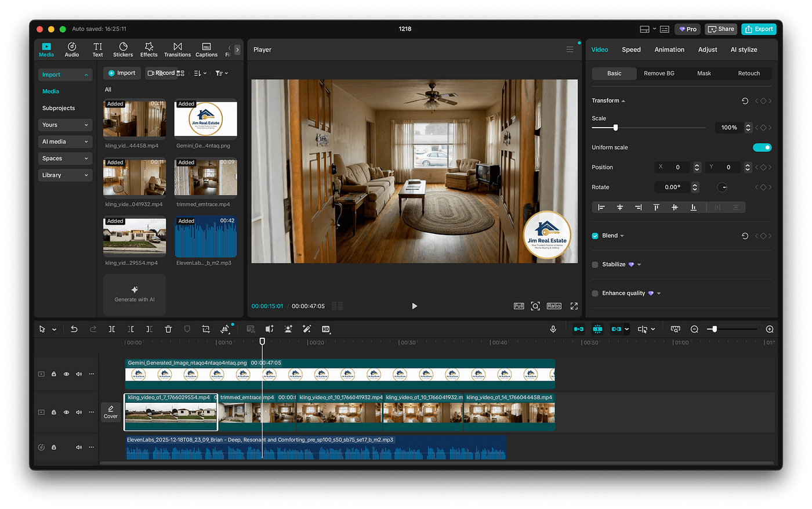Click the undo arrow in timeline toolbar
The width and height of the screenshot is (812, 509).
pyautogui.click(x=74, y=329)
